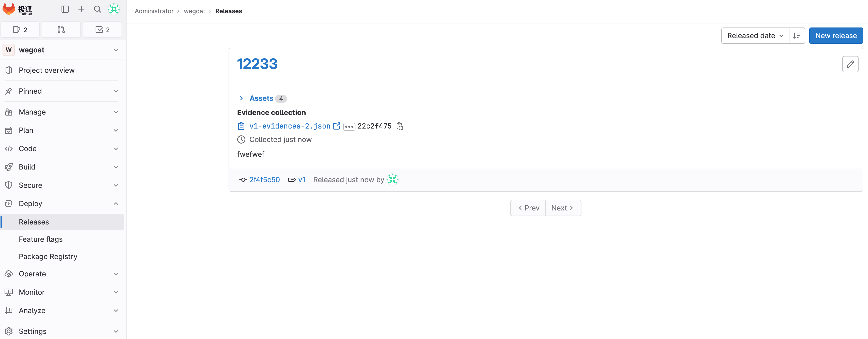Viewport: 868px width, 339px height.
Task: Click the Next pagination button
Action: pyautogui.click(x=562, y=208)
